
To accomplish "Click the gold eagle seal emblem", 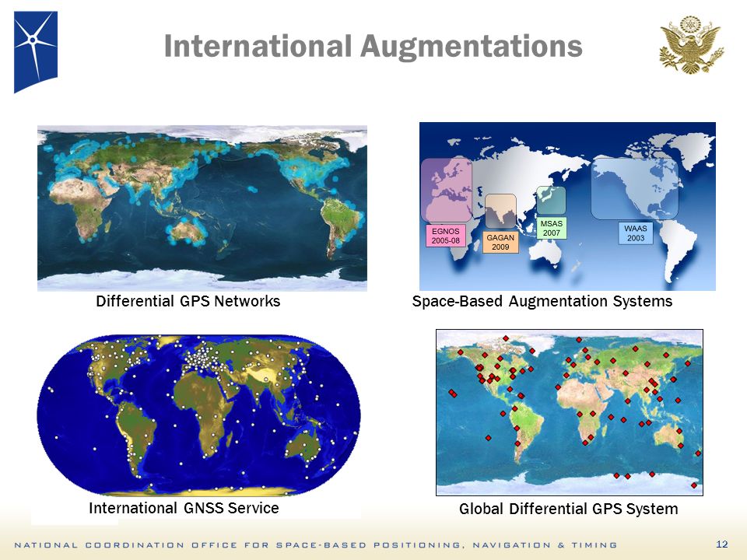I will tap(692, 45).
